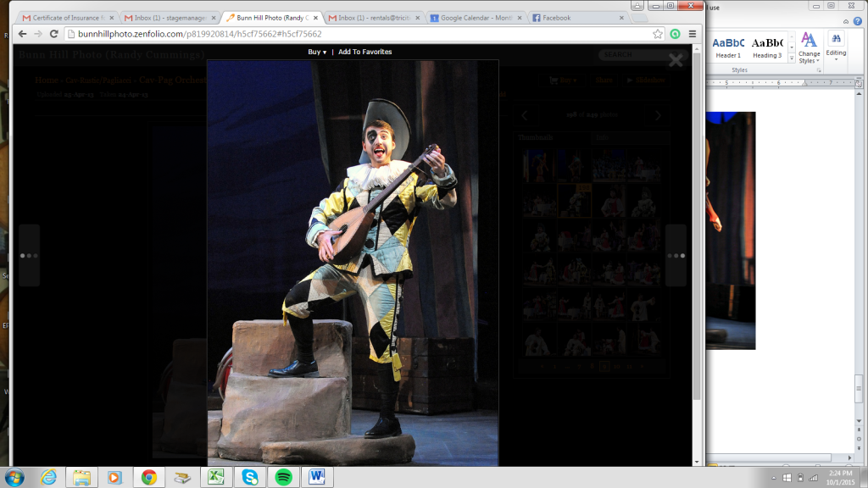Go back to the previous page

pos(23,34)
